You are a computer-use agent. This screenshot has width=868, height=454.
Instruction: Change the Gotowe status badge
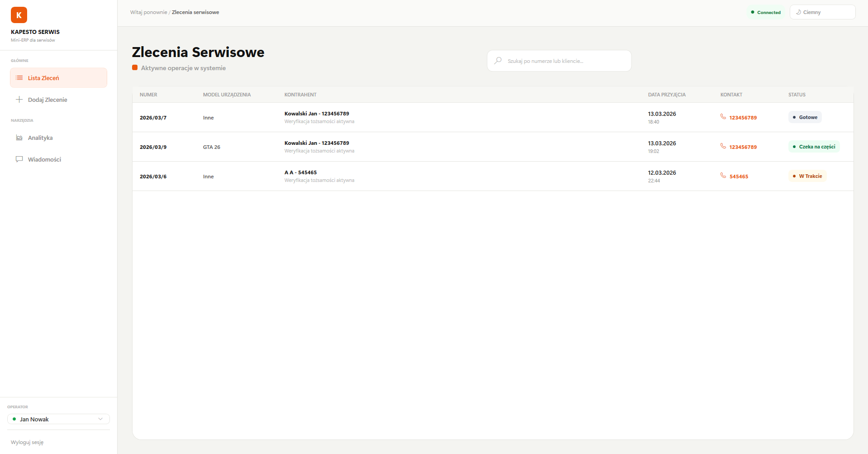(805, 117)
